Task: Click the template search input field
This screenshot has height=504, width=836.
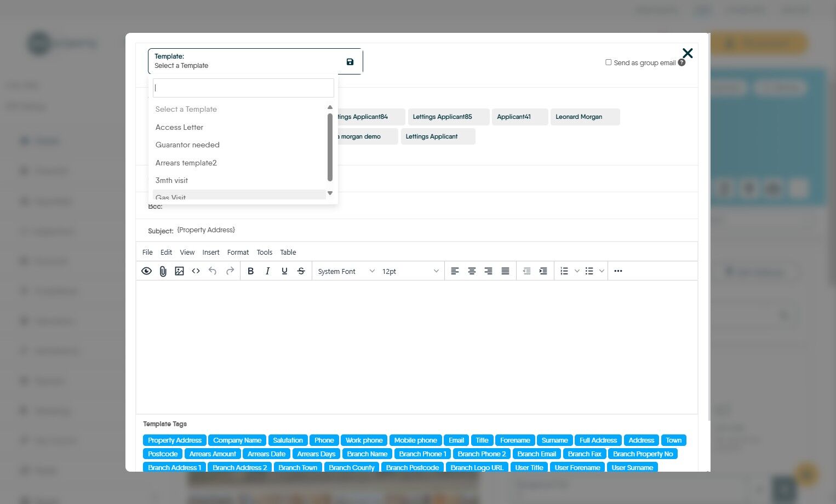Action: (x=243, y=88)
